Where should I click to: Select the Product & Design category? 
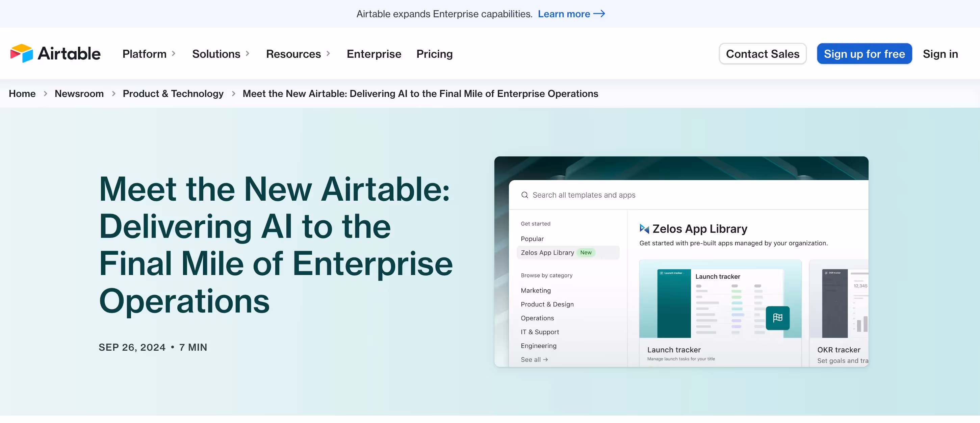pos(547,304)
